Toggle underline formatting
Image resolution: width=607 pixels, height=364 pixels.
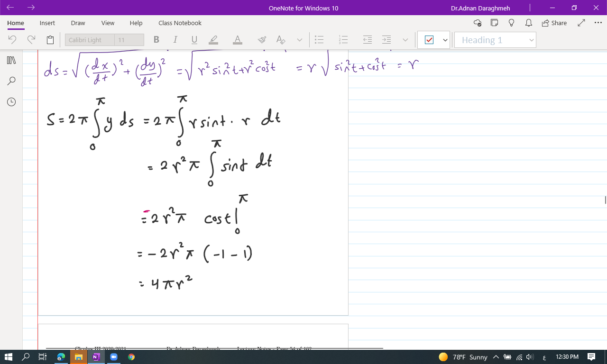194,40
